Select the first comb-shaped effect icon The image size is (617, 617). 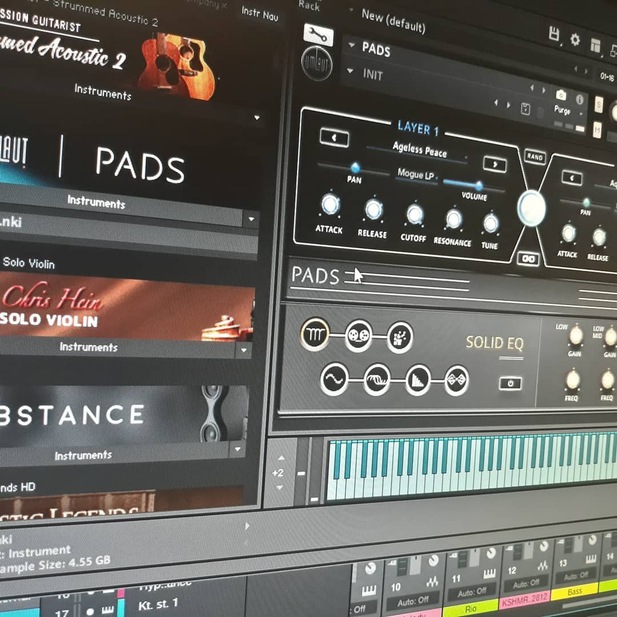coord(314,335)
